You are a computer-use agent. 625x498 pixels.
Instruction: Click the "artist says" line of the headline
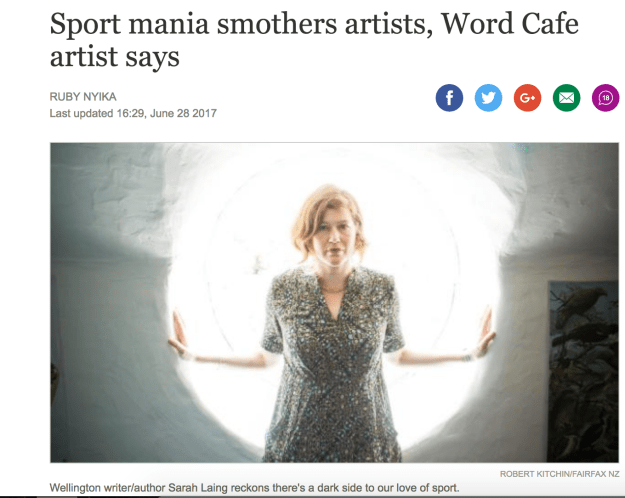tap(114, 57)
